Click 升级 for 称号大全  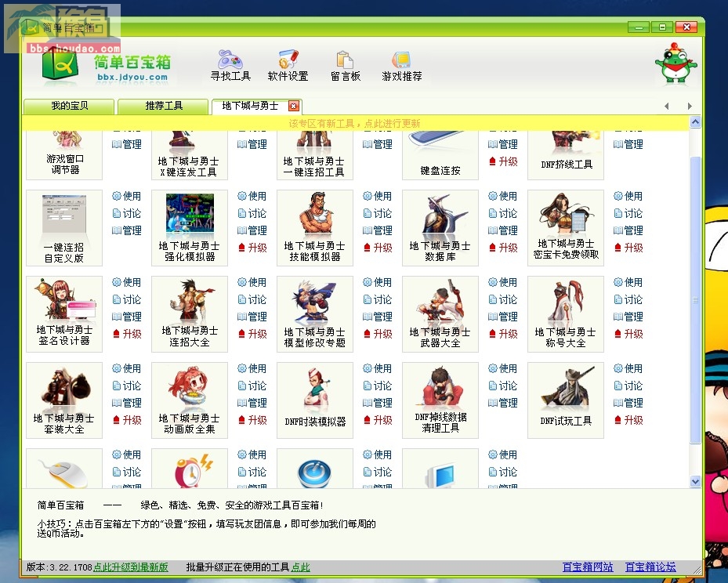pyautogui.click(x=628, y=334)
